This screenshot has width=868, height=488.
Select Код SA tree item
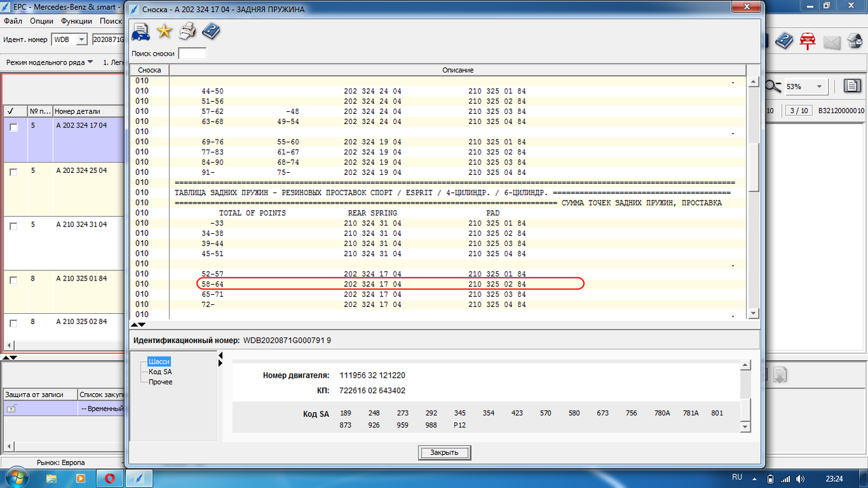(x=160, y=372)
